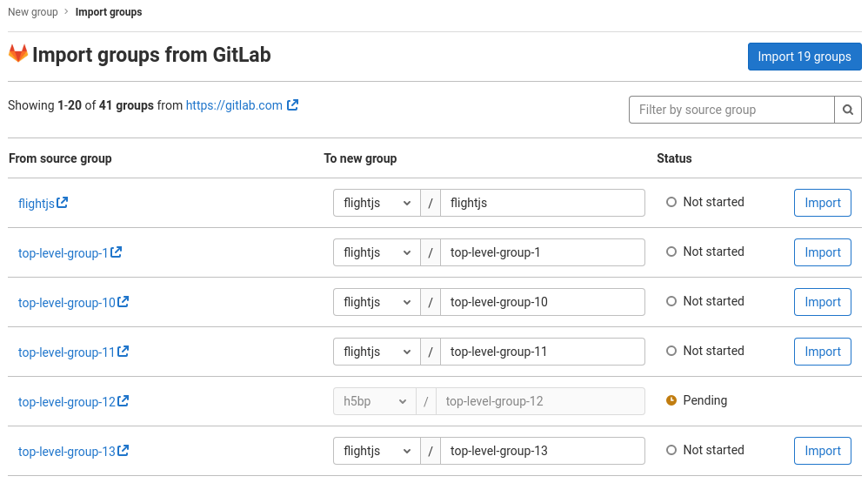This screenshot has height=483, width=868.
Task: Click the search magnifier icon button
Action: click(x=848, y=110)
